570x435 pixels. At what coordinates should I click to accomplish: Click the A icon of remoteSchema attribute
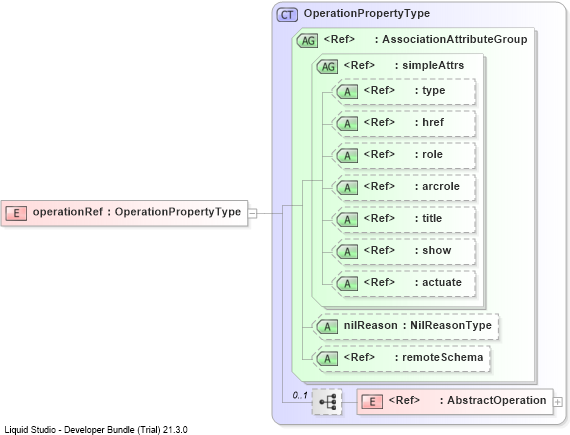pos(327,359)
